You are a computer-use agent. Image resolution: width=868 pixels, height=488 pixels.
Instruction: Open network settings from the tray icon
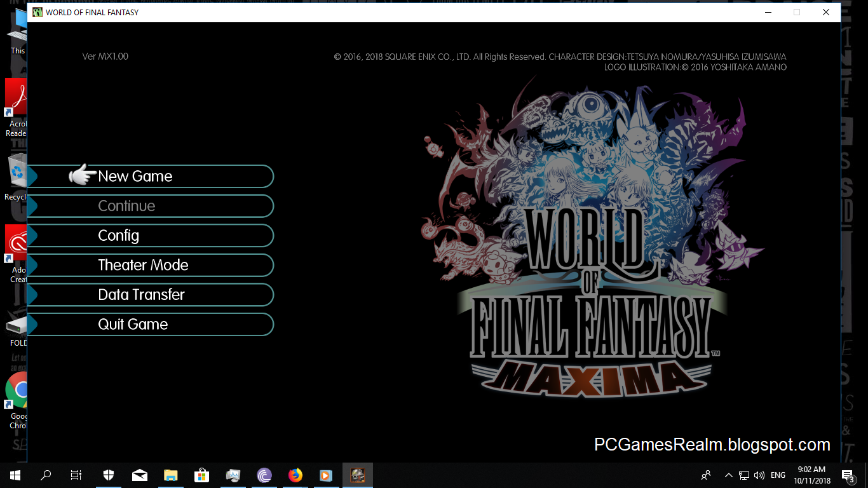(744, 475)
